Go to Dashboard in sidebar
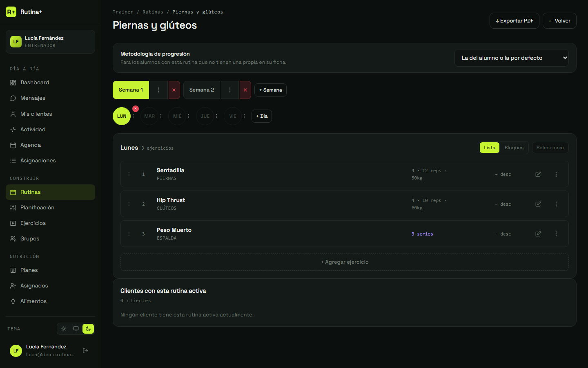This screenshot has width=588, height=368. point(50,83)
